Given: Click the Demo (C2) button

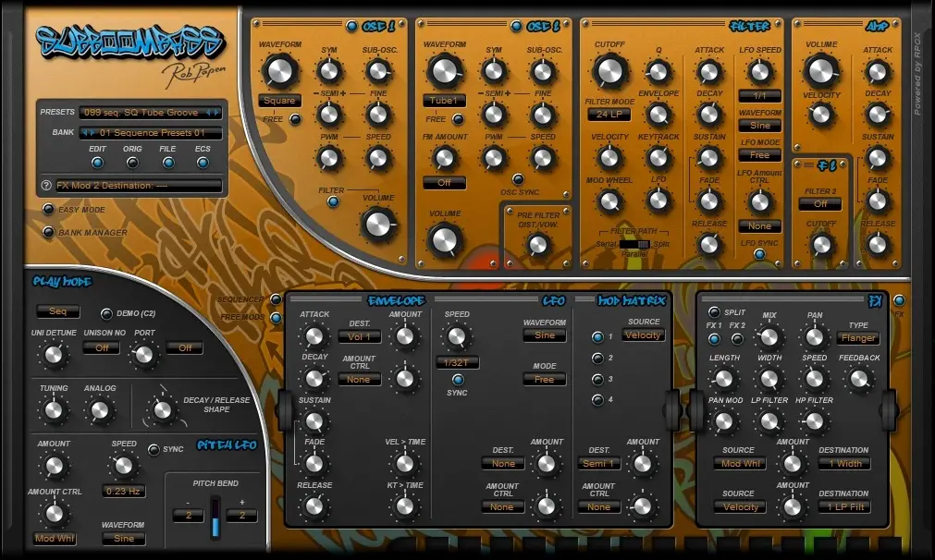Looking at the screenshot, I should click(106, 313).
